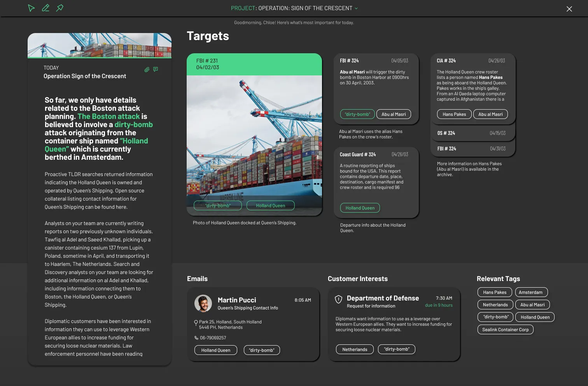Close the project dashboard

[569, 9]
